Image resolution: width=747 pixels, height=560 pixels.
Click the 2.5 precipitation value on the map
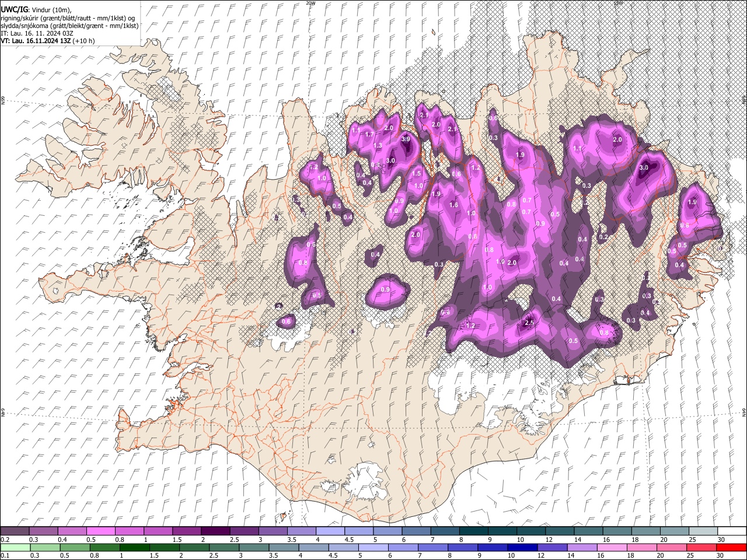coord(530,322)
